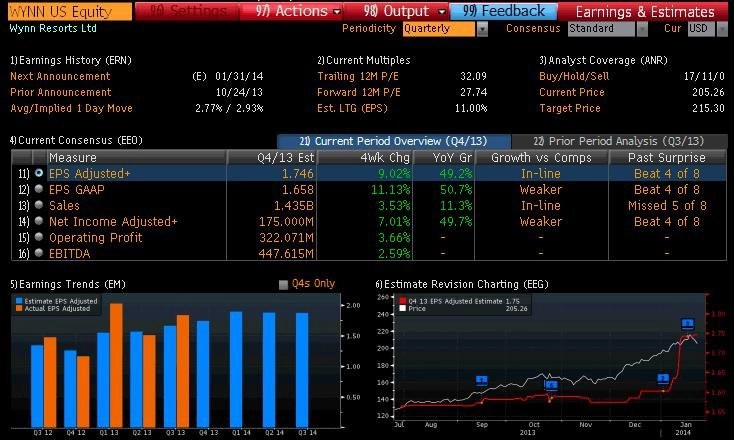The width and height of the screenshot is (734, 440).
Task: Click Net Income Adjusted+ estimate 175.000M
Action: click(x=286, y=221)
